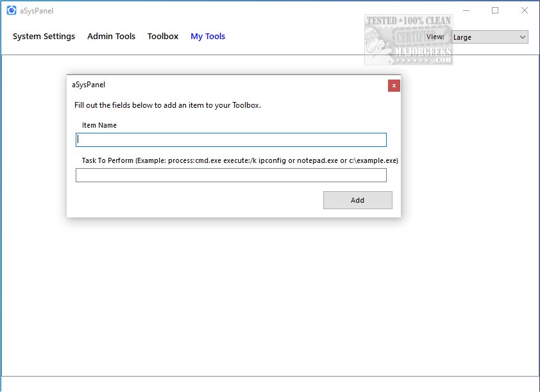The width and height of the screenshot is (540, 392).
Task: Click the 'Fill out the fields below' instruction text
Action: click(x=168, y=105)
